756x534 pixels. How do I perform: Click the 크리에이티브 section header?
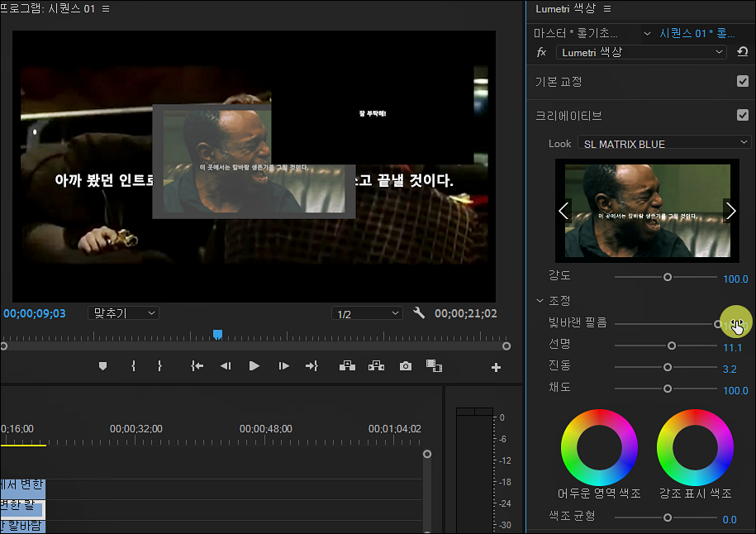coord(568,115)
